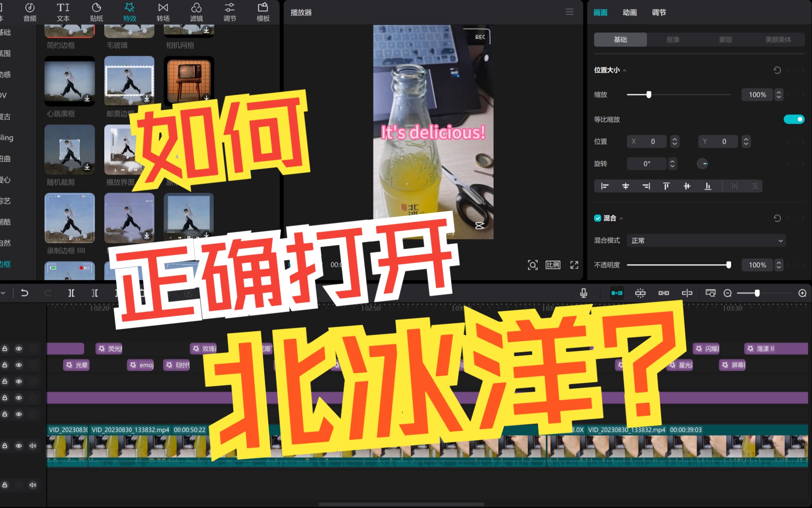Enter fullscreen preview in the player
The image size is (812, 508).
point(574,265)
